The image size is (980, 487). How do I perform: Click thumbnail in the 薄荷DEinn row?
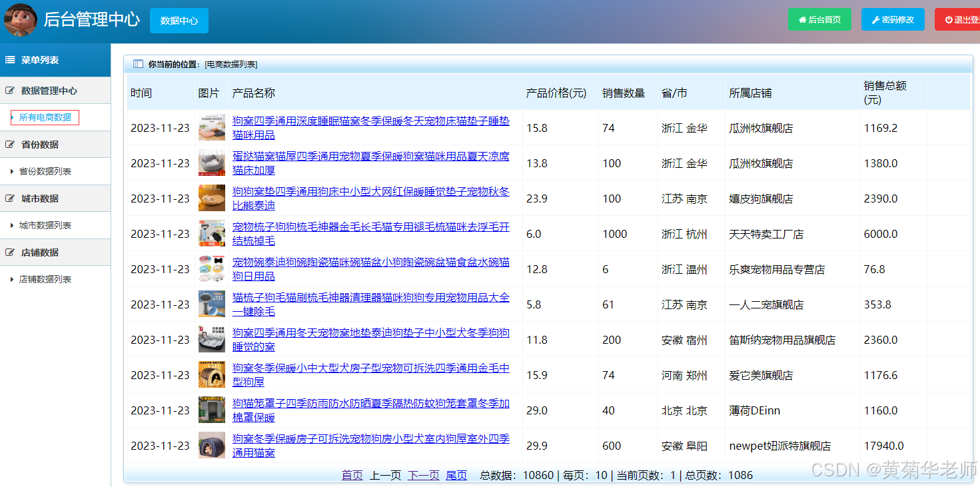pyautogui.click(x=212, y=410)
